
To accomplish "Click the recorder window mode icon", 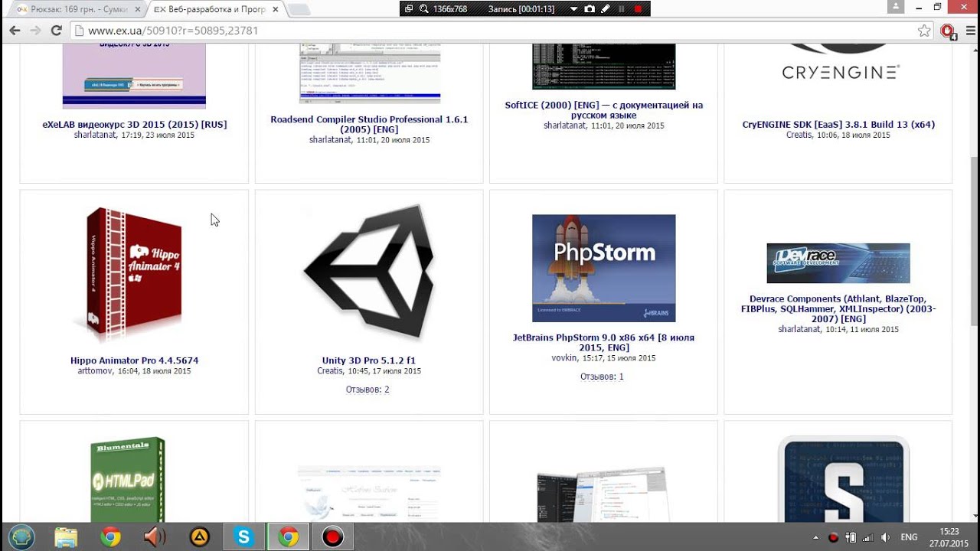I will tap(409, 8).
